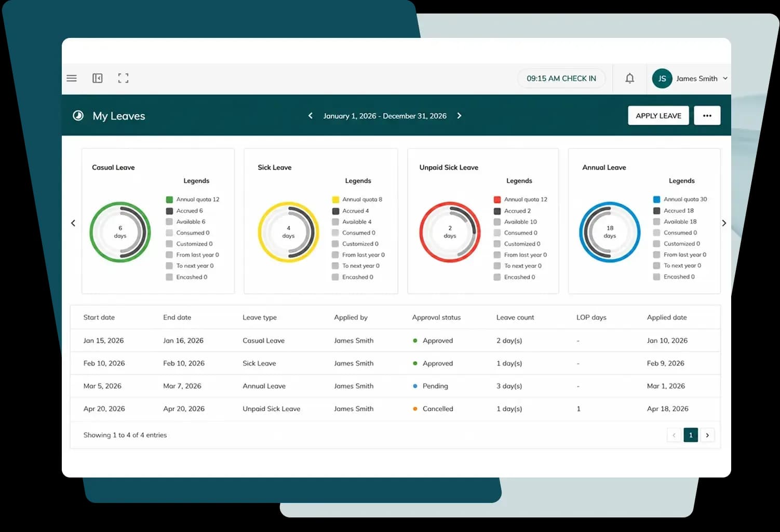Image resolution: width=780 pixels, height=532 pixels.
Task: Sort by Applied date column header
Action: coord(667,317)
